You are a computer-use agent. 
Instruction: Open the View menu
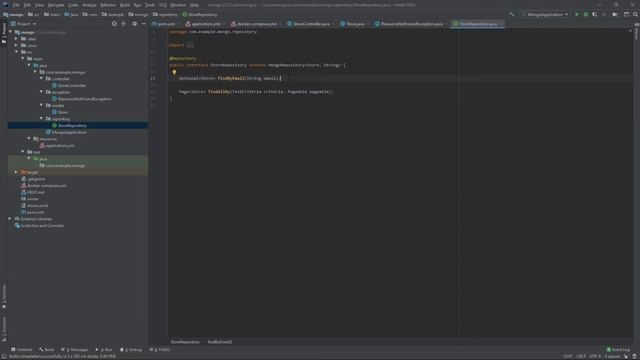pos(39,5)
